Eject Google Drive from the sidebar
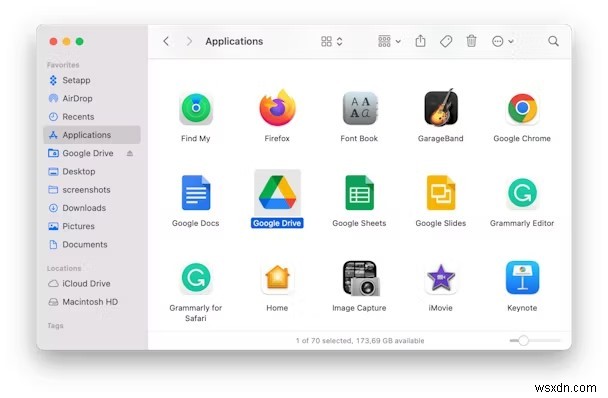 (130, 154)
